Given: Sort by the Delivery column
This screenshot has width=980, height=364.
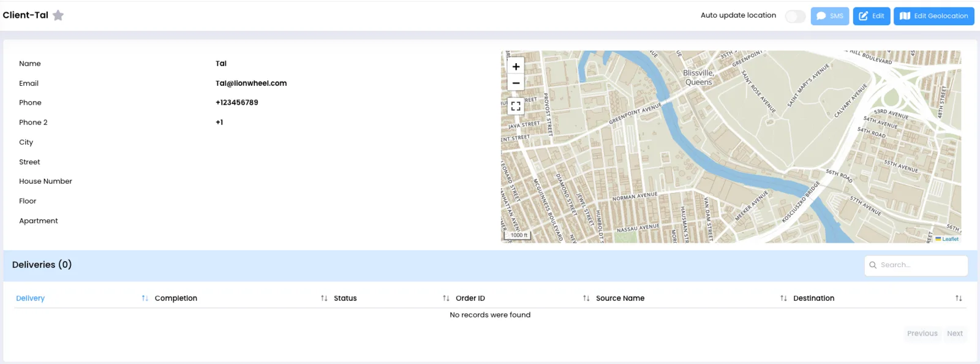Looking at the screenshot, I should 81,298.
